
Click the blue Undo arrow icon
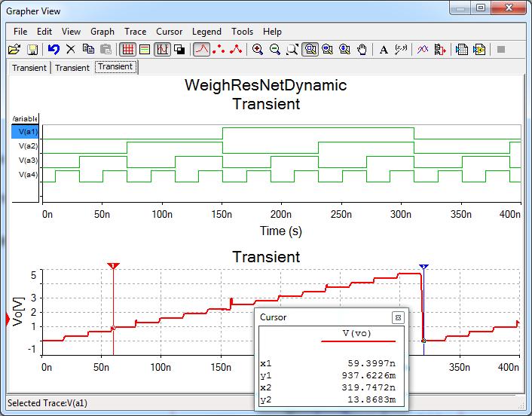point(54,50)
